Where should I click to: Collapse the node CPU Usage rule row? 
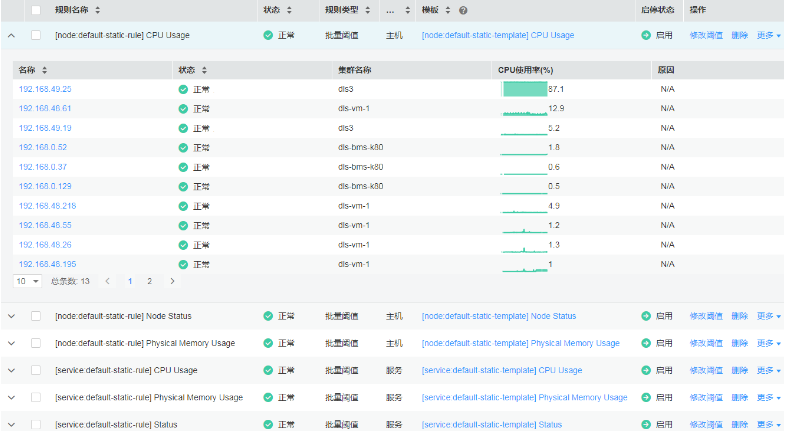[12, 36]
